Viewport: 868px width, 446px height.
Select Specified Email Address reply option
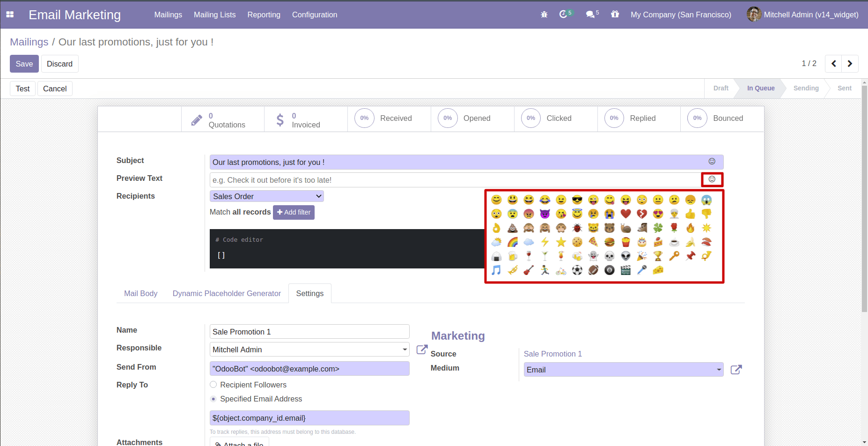213,399
